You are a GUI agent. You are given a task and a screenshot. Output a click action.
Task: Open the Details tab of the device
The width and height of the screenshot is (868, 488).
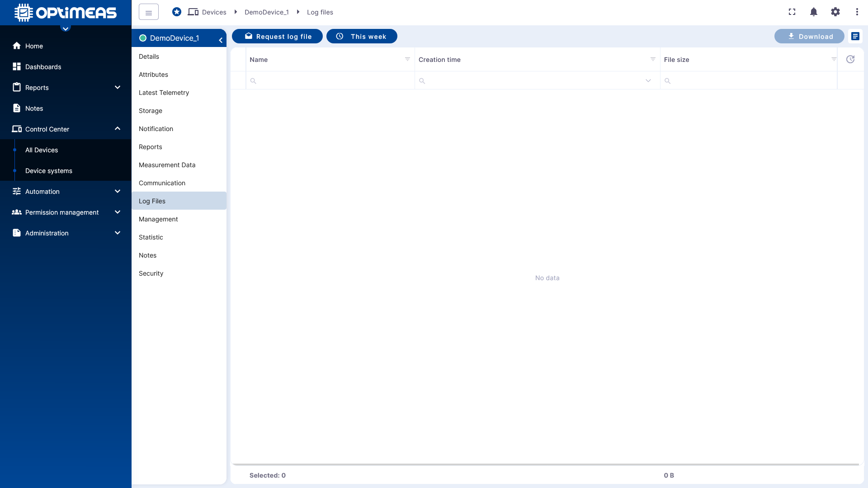click(x=179, y=56)
